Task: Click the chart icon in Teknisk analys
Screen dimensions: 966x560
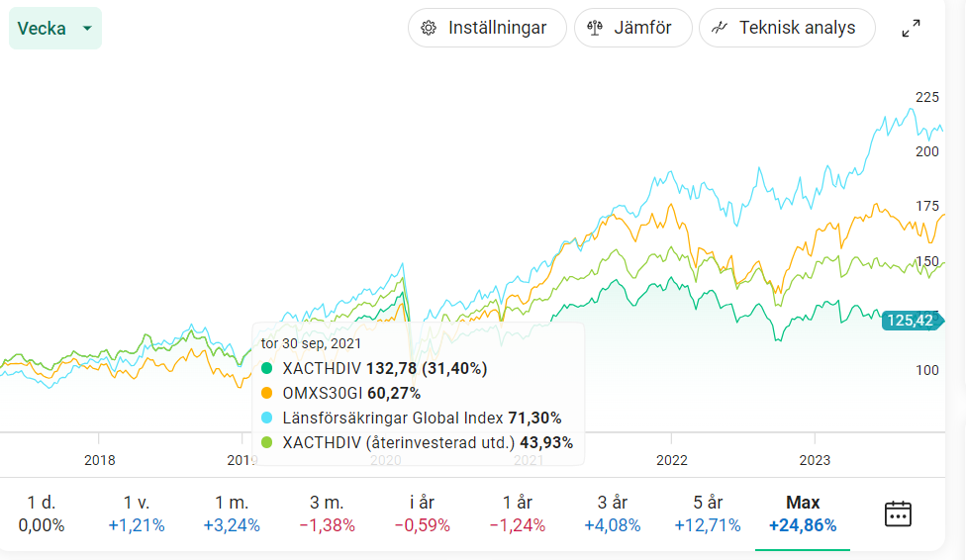Action: tap(720, 28)
